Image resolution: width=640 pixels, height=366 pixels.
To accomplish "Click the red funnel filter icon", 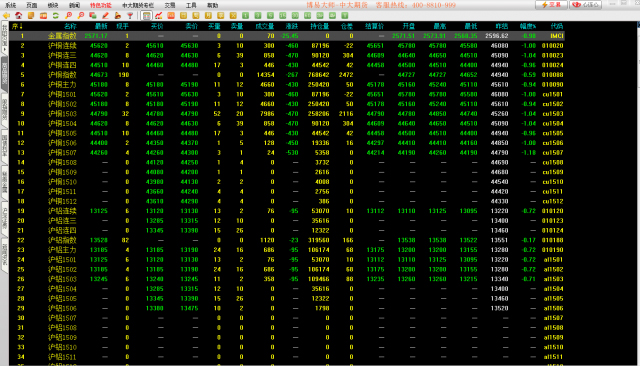I will [x=130, y=16].
